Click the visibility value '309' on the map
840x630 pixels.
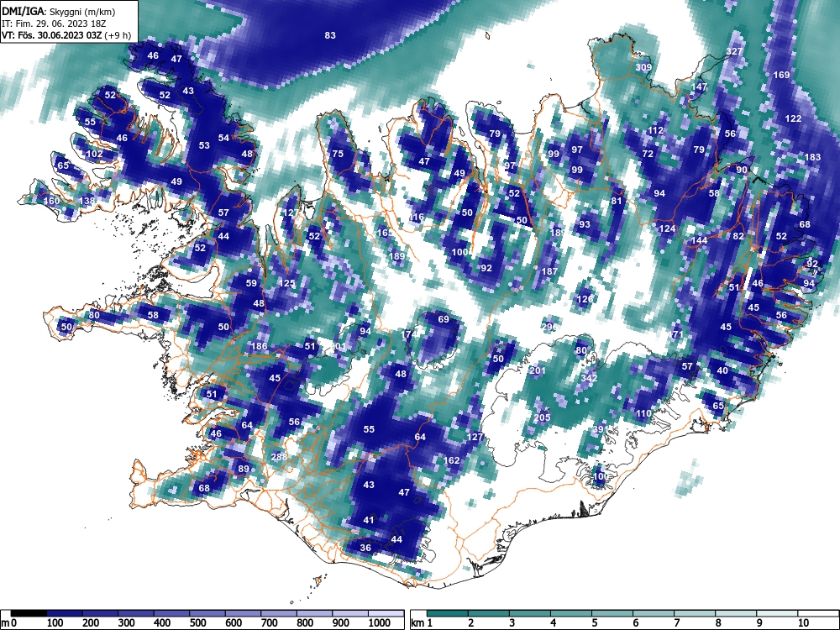(x=643, y=67)
